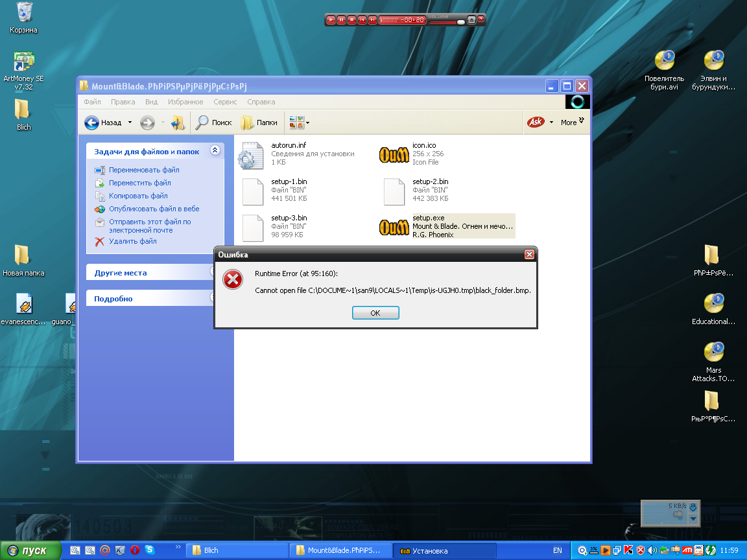Image resolution: width=747 pixels, height=560 pixels.
Task: Open the Правка menu
Action: (123, 102)
